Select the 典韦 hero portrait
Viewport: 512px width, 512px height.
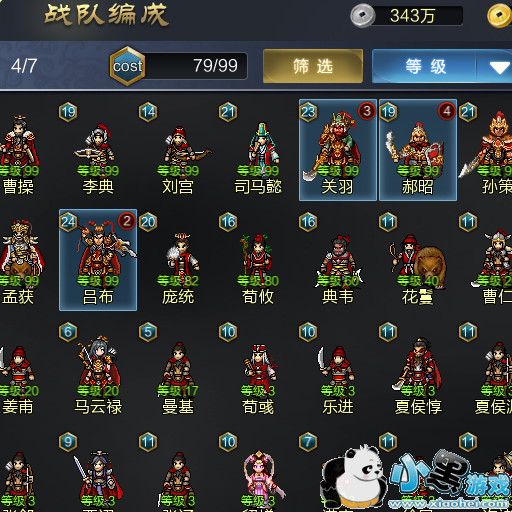coord(338,260)
